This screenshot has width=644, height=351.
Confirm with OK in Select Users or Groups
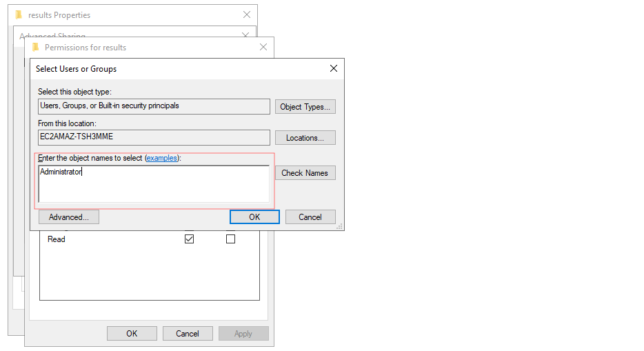pos(254,217)
